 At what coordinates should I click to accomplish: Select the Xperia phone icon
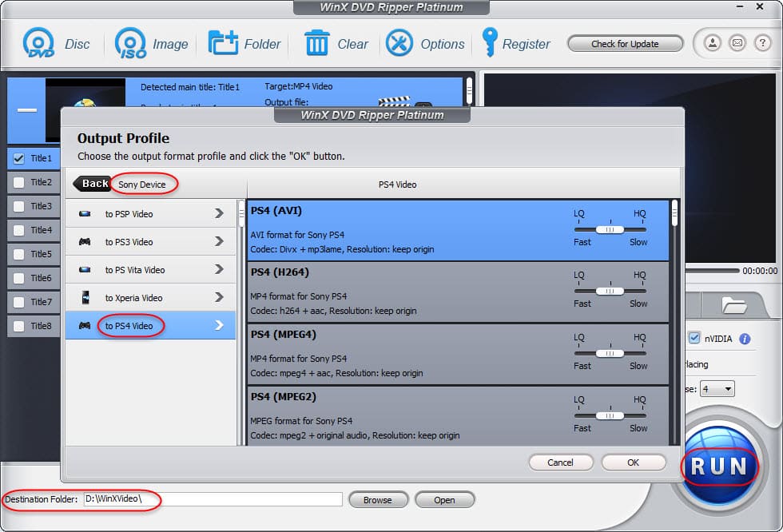coord(85,297)
